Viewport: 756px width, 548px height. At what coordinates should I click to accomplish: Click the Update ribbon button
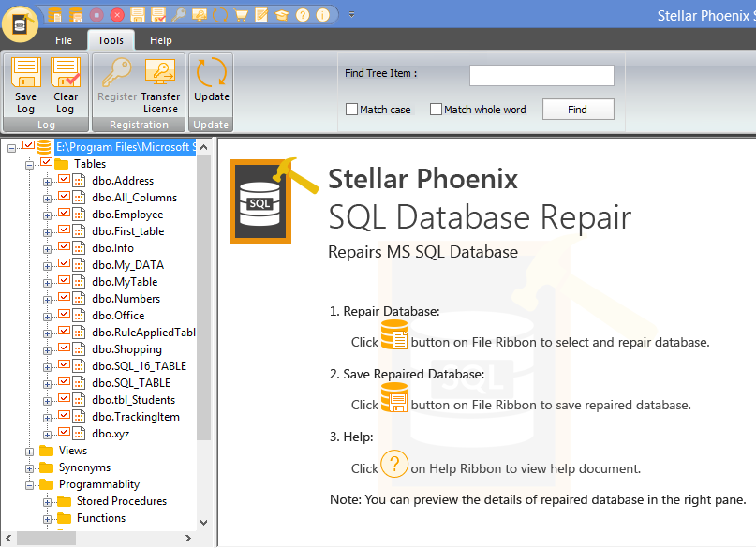211,80
